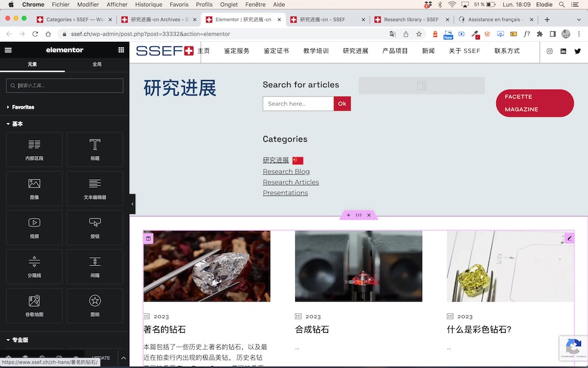The width and height of the screenshot is (588, 368).
Task: Open the SSEF Instagram icon
Action: coord(549,51)
